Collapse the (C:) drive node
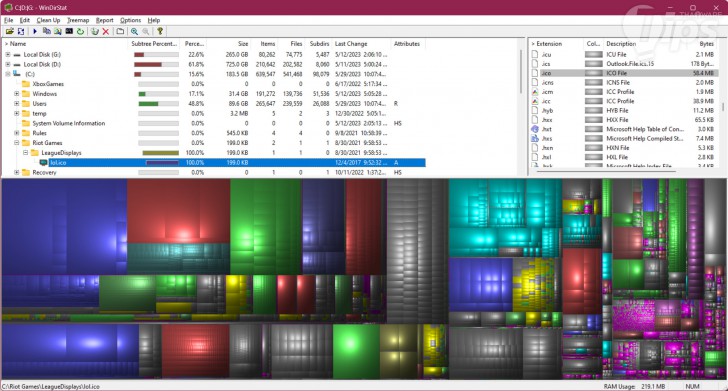The height and width of the screenshot is (391, 728). click(8, 74)
